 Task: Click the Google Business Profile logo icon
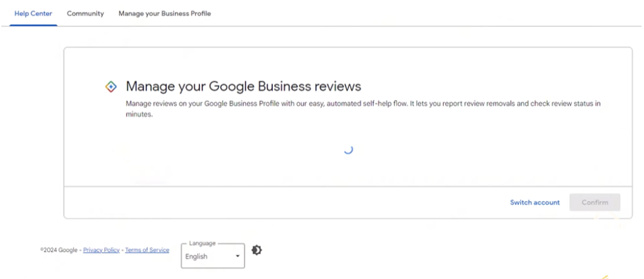click(111, 87)
